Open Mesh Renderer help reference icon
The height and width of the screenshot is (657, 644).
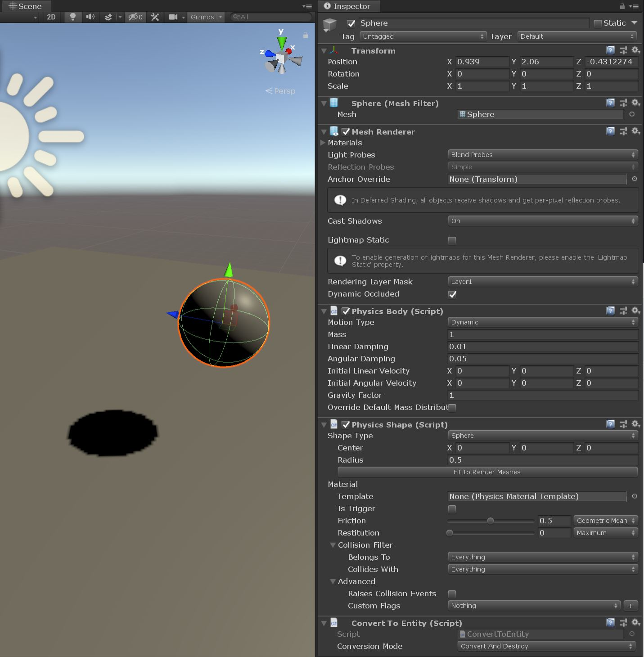[610, 131]
